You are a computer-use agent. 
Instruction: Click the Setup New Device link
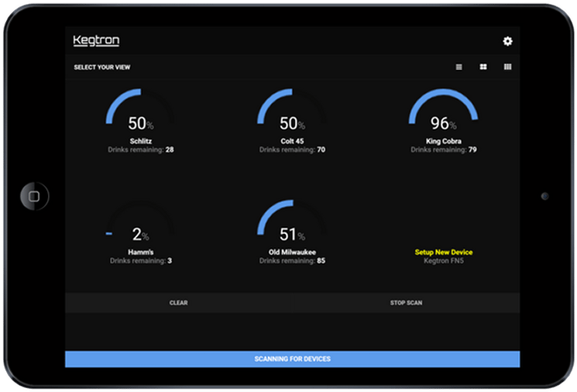[444, 252]
